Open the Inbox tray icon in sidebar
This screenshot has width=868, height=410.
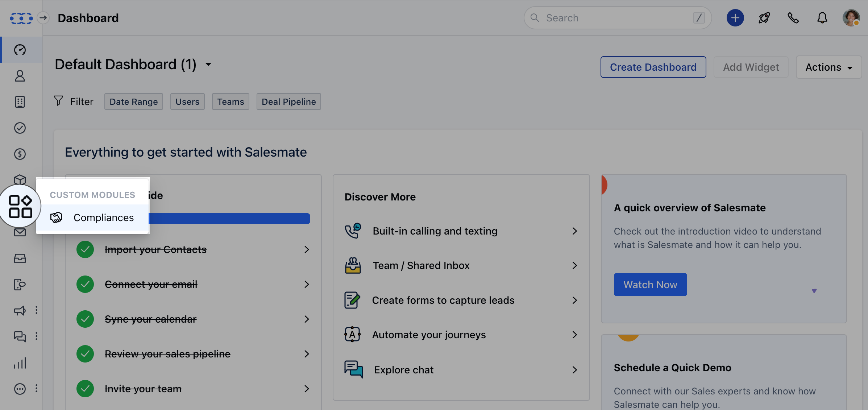(x=20, y=258)
